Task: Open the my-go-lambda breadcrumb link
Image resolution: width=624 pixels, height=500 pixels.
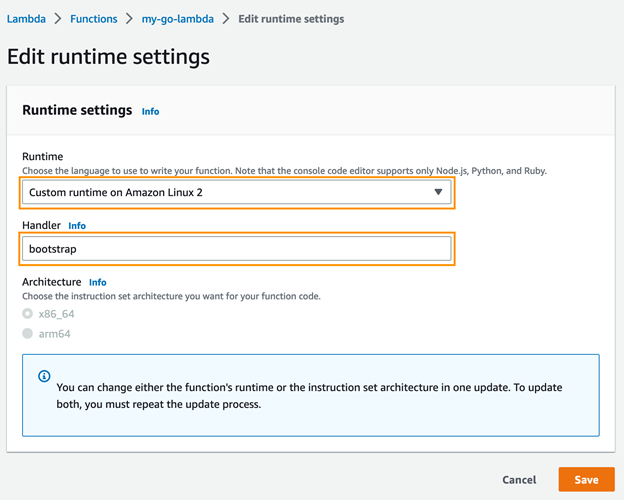Action: [x=177, y=19]
